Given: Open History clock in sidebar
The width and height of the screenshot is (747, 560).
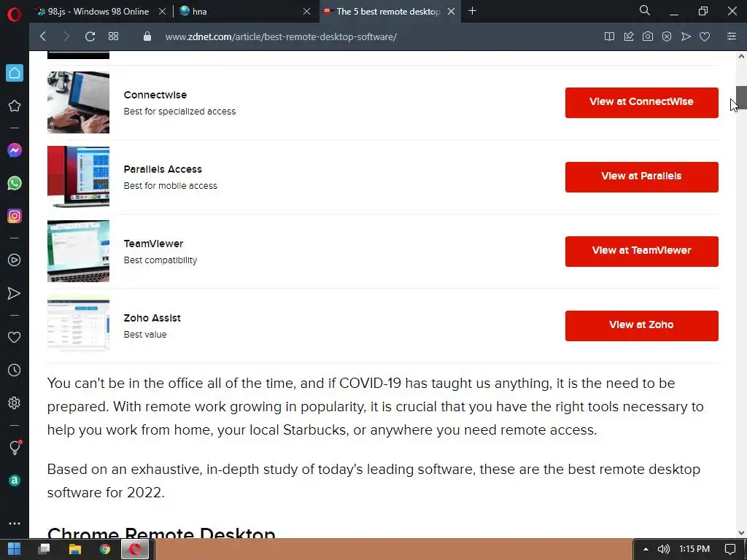Looking at the screenshot, I should click(15, 370).
